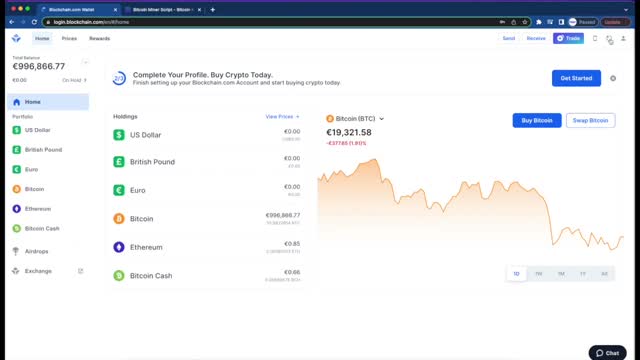Click the Blockchain.com logo icon
Screen dimensions: 640x360
pyautogui.click(x=16, y=38)
